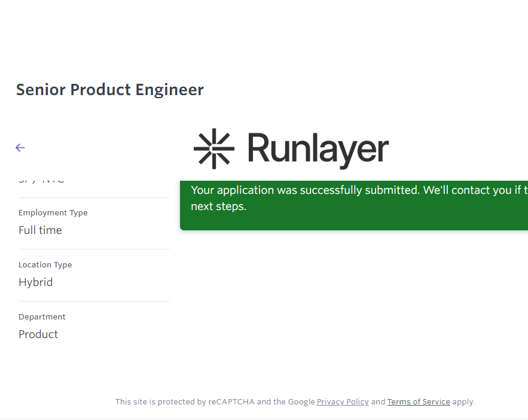Click the word Google in footer
This screenshot has height=420, width=528.
(301, 402)
